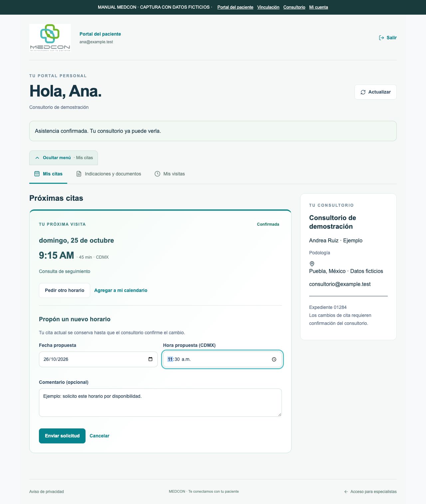Screen dimensions: 426x504
Task: Open the Indicaciones y documentos tab
Action: pos(109,174)
